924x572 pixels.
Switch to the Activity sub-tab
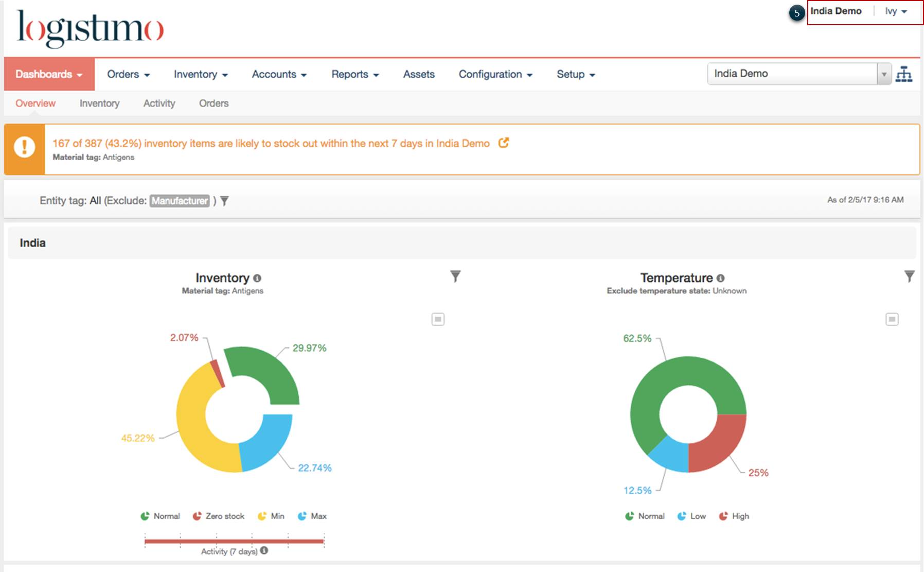(x=159, y=103)
